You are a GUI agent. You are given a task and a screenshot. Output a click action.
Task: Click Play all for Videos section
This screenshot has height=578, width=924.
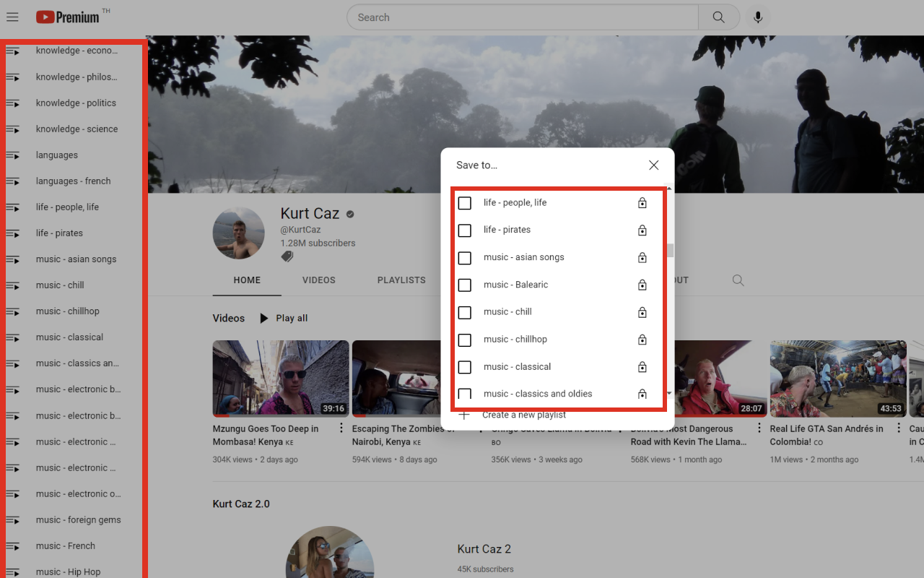pos(283,318)
